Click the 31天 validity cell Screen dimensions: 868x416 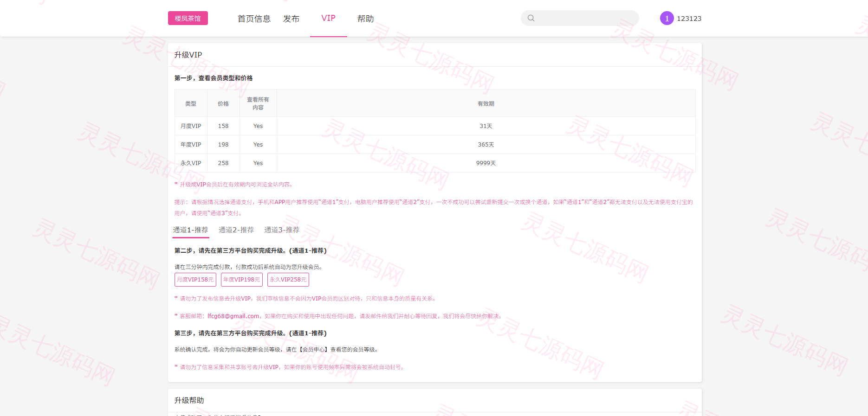486,126
